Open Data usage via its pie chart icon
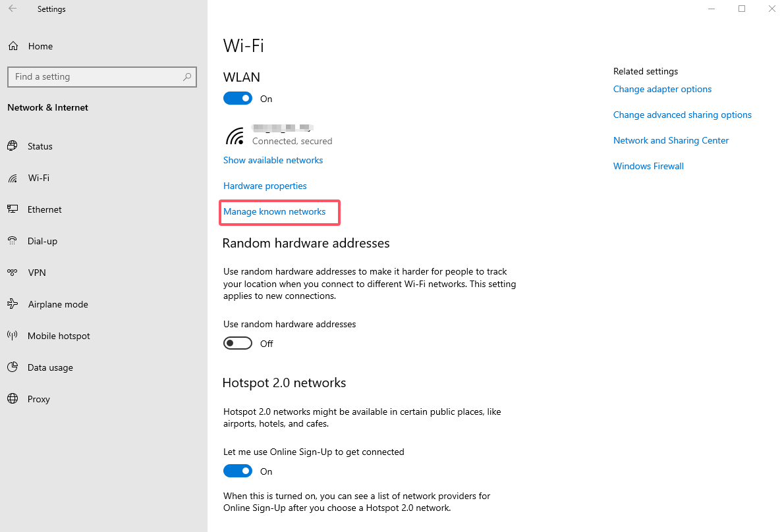The height and width of the screenshot is (532, 782). click(x=13, y=367)
